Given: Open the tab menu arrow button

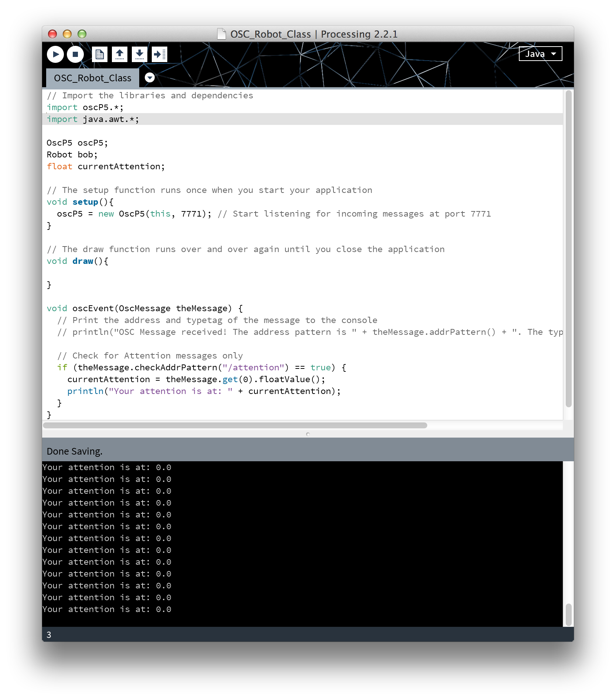Looking at the screenshot, I should pos(150,78).
